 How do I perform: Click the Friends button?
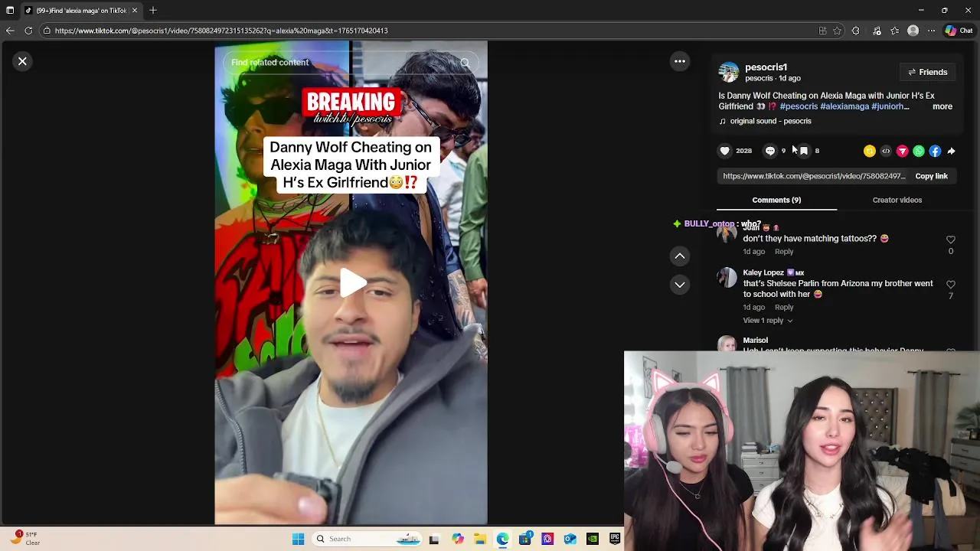click(x=927, y=72)
